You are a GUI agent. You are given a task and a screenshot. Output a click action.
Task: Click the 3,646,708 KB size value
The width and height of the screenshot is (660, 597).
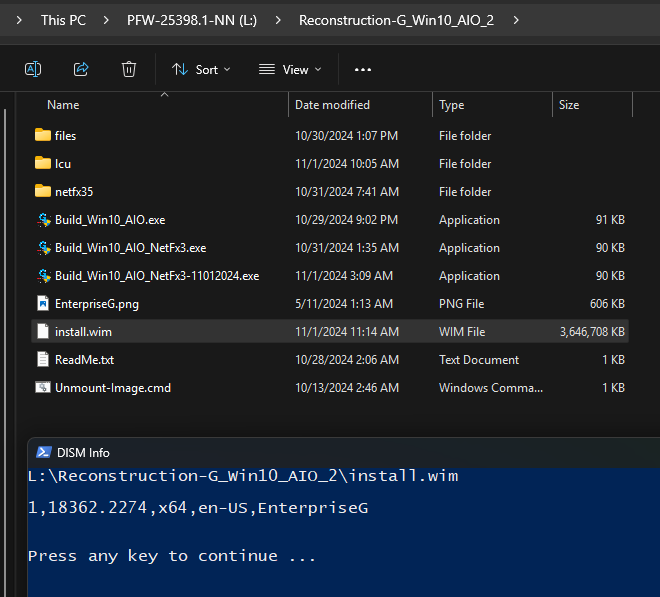[x=592, y=332]
